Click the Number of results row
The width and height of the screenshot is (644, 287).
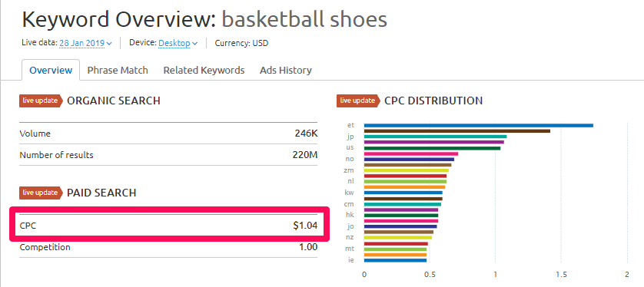point(168,155)
